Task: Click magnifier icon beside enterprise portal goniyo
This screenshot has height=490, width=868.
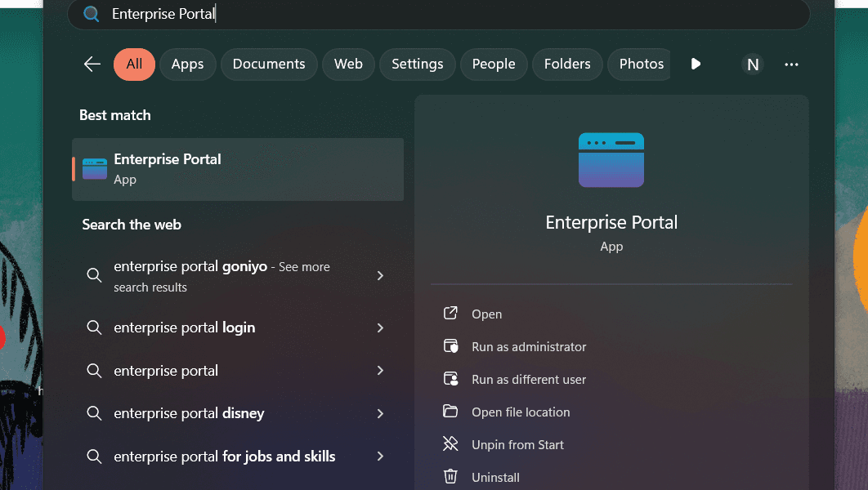Action: click(x=94, y=275)
